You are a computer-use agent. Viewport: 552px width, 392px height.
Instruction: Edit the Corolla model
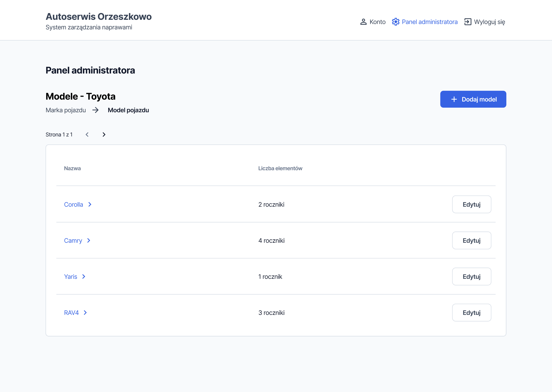tap(472, 205)
